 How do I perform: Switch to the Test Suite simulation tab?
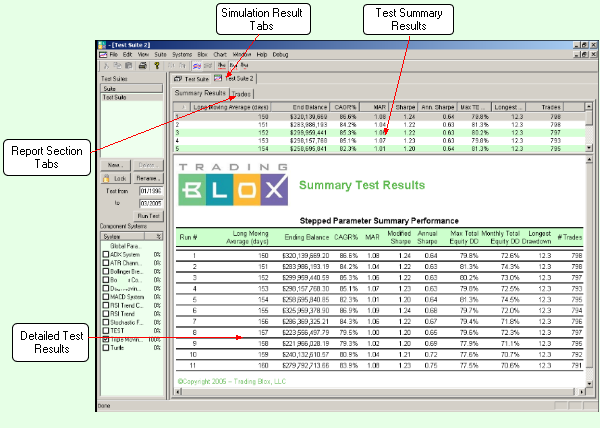[x=191, y=79]
